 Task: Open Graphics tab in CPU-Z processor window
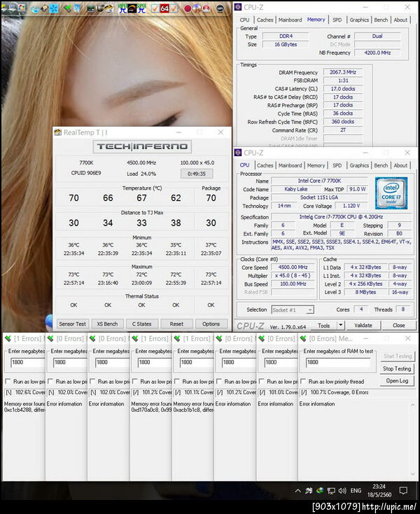point(359,165)
